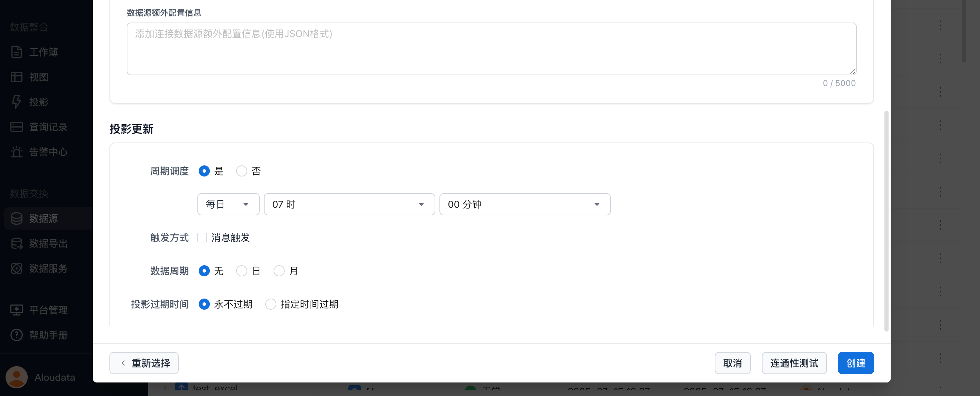Click the 工作簿 workbook sidebar icon

click(x=16, y=52)
